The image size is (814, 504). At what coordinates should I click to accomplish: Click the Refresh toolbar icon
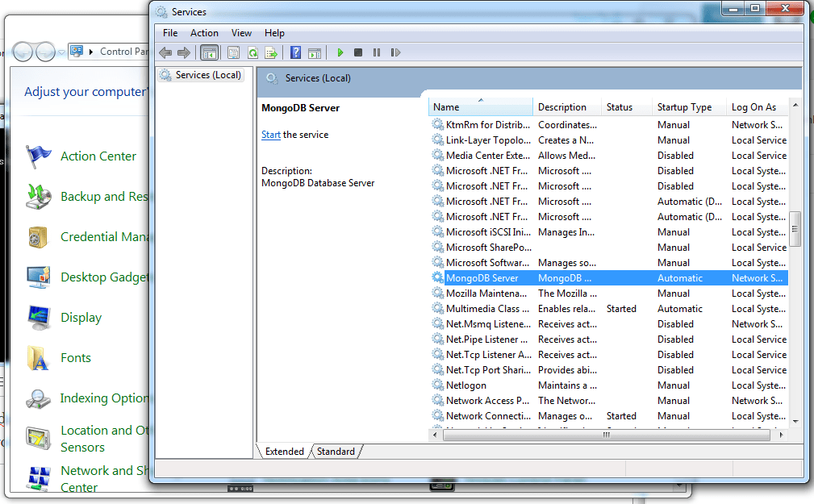[253, 52]
